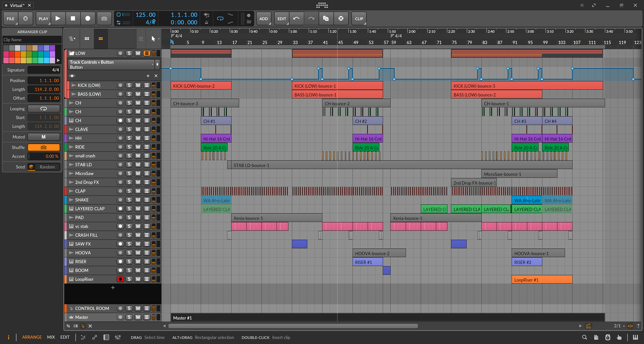This screenshot has width=644, height=344.
Task: Expand color palette with the arrow
Action: (x=58, y=60)
